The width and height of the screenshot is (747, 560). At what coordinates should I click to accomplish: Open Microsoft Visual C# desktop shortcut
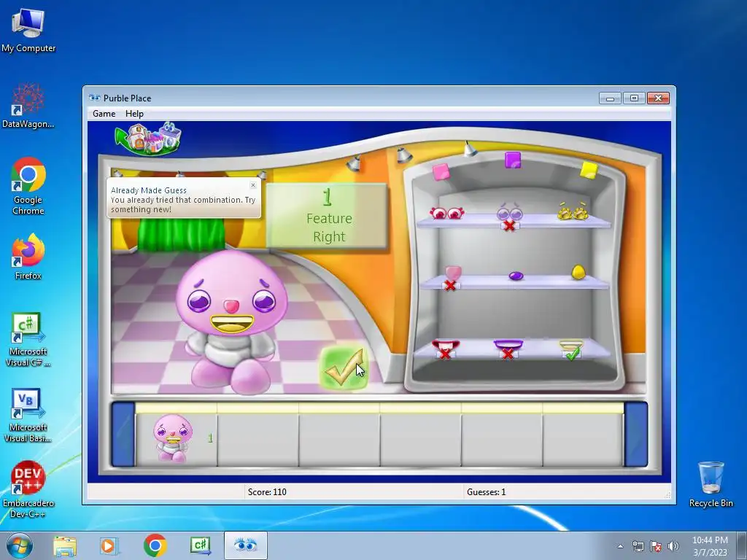click(28, 340)
